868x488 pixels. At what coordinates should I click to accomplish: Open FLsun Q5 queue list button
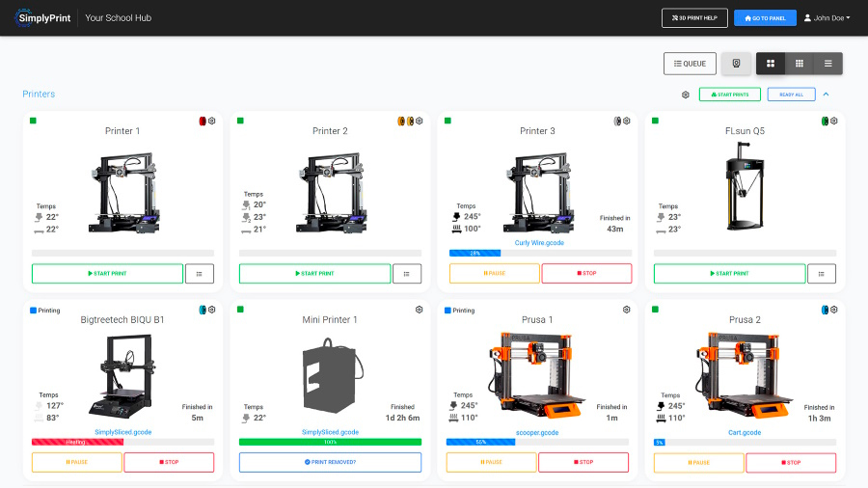click(x=822, y=273)
